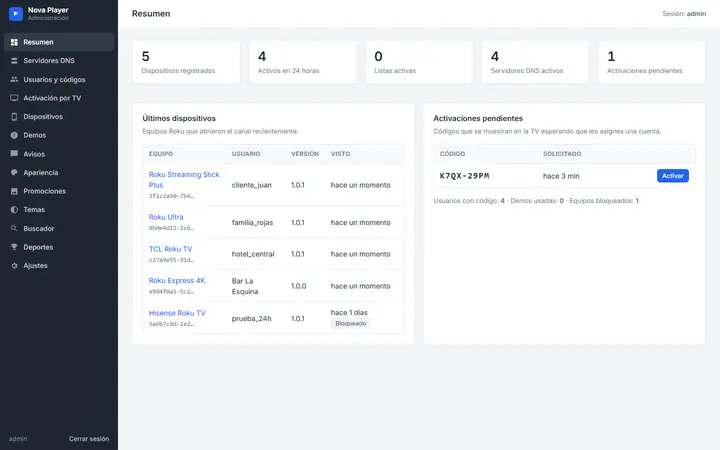Click the familia_rojas user cell
The image size is (720, 450).
[x=252, y=222]
